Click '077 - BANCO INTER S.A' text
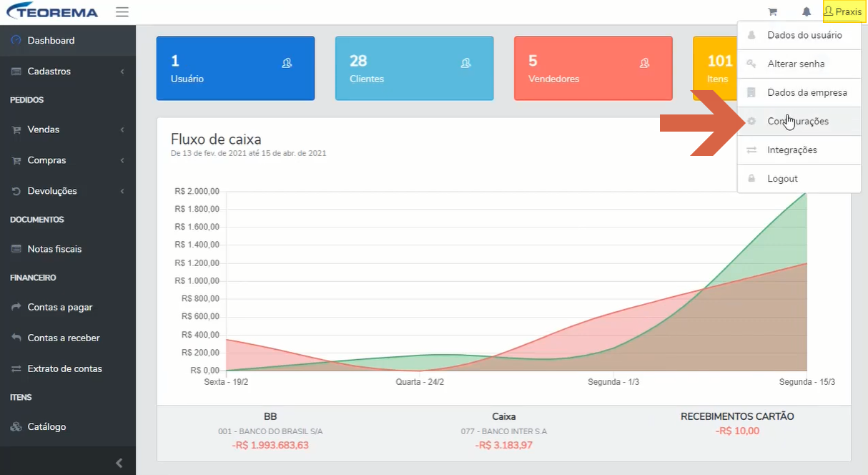868x475 pixels. [x=504, y=431]
